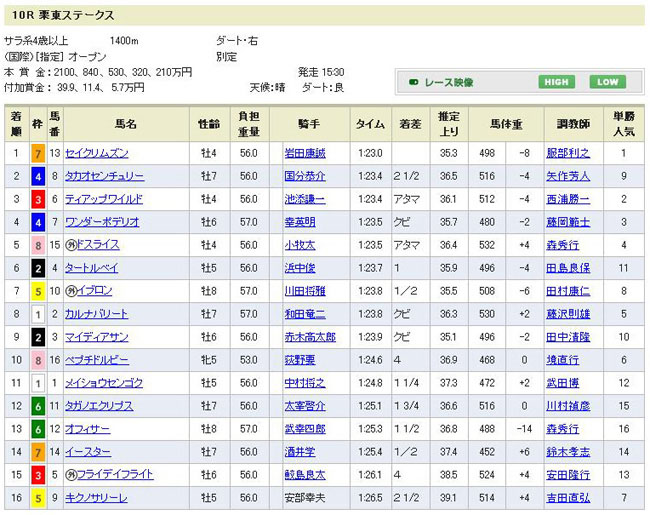The height and width of the screenshot is (515, 650).
Task: Open horse page for キクノサリーレ
Action: [x=96, y=497]
